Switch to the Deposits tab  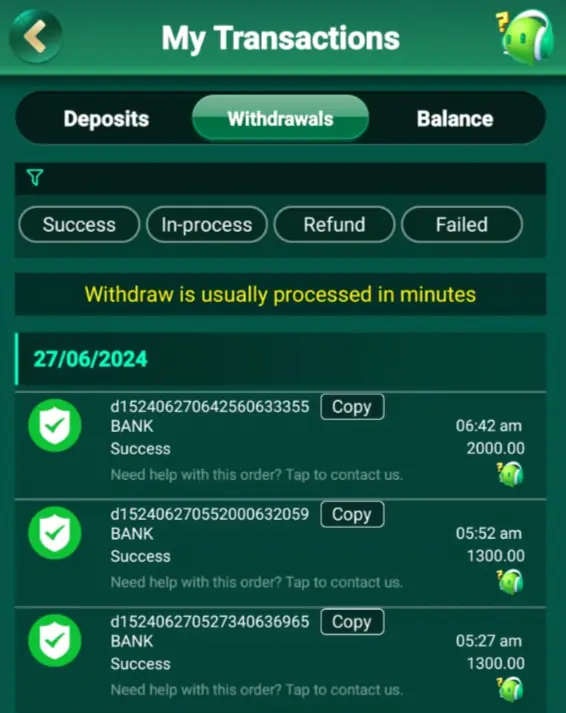[106, 119]
